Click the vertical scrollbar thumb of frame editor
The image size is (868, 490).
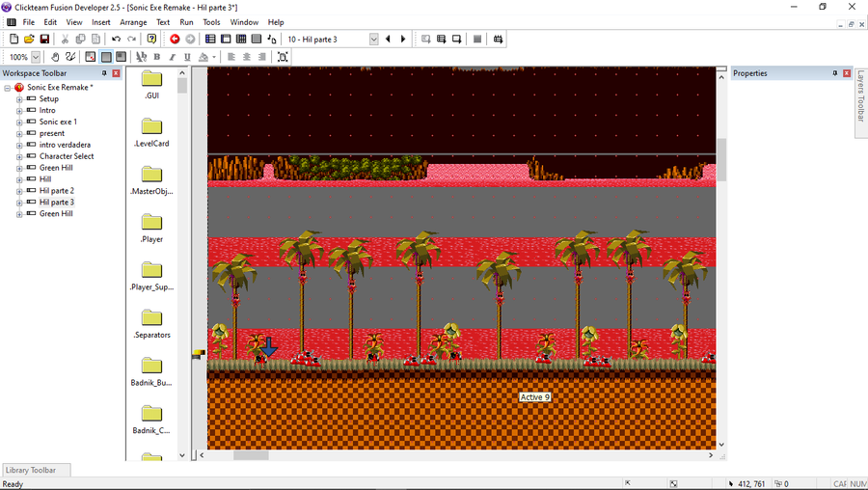[721, 159]
